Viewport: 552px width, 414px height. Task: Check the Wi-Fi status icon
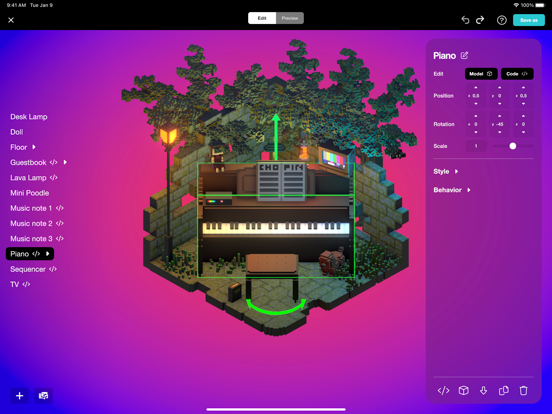point(516,5)
